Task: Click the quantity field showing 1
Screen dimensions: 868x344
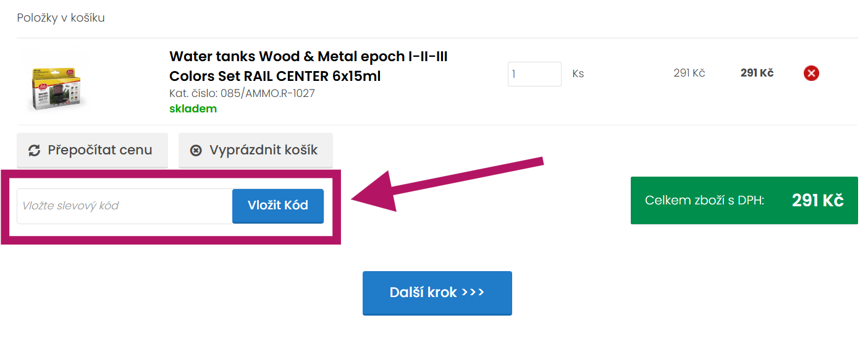Action: tap(534, 74)
